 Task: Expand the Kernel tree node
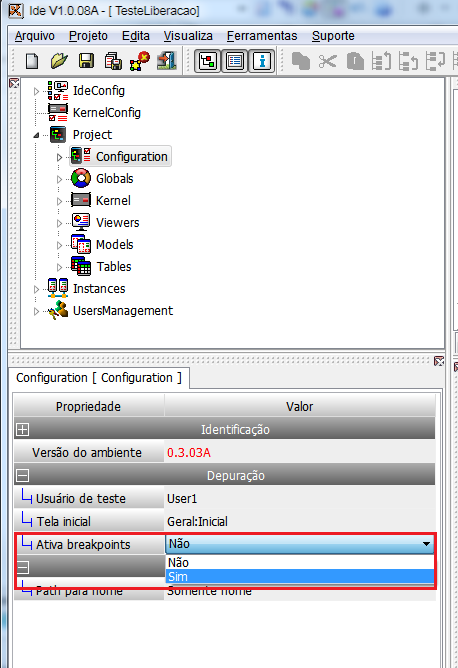point(59,201)
